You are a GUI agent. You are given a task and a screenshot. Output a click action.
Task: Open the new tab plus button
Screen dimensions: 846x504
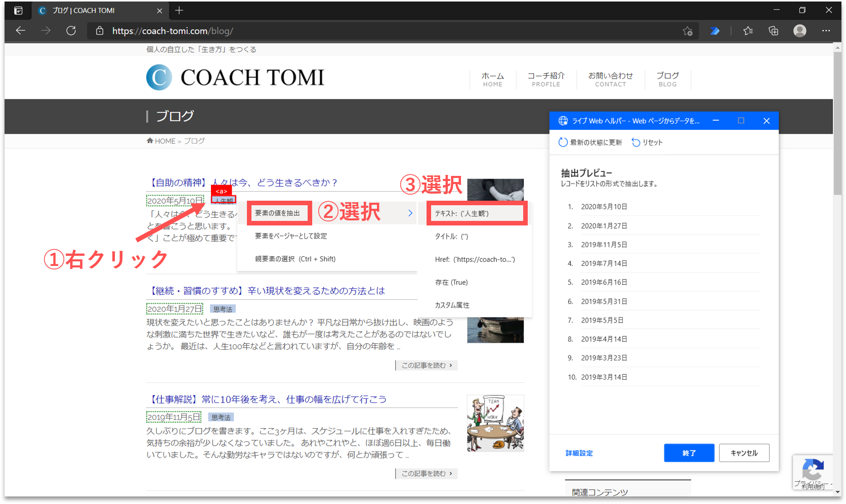(179, 10)
